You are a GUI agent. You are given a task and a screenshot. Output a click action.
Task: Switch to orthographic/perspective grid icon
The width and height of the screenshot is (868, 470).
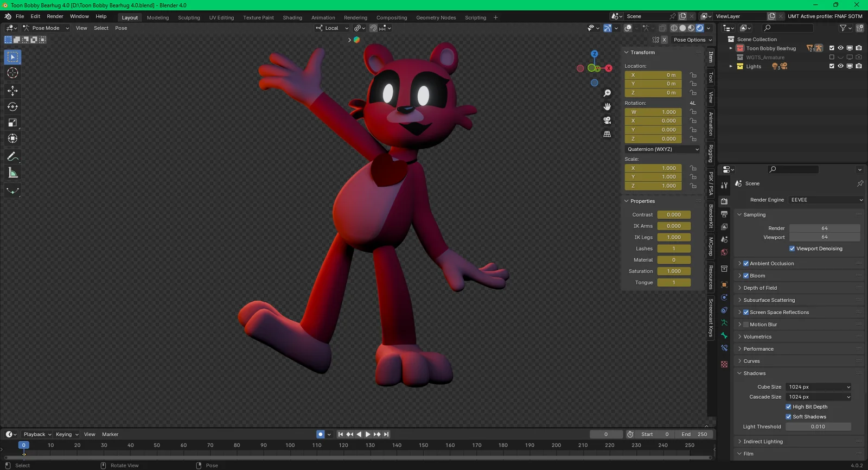click(607, 134)
